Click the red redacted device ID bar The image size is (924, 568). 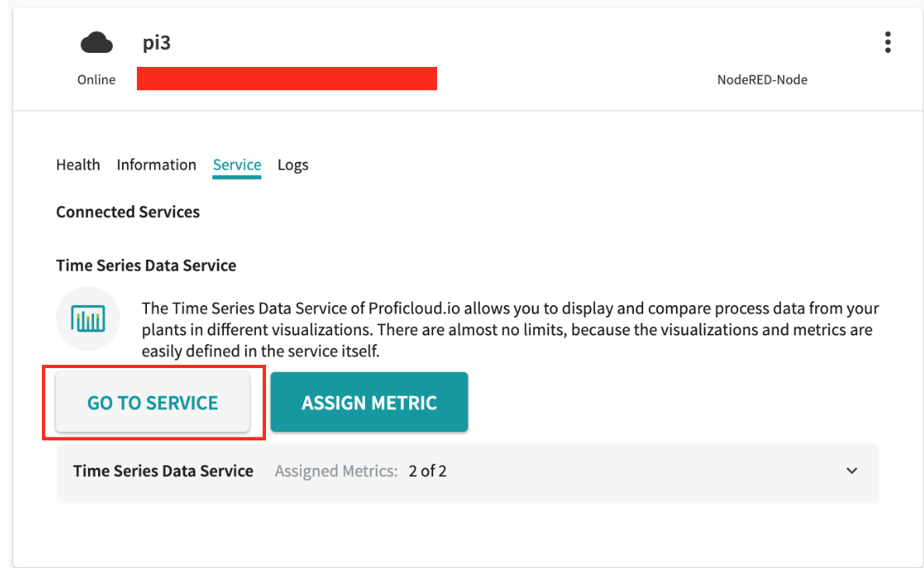point(287,79)
